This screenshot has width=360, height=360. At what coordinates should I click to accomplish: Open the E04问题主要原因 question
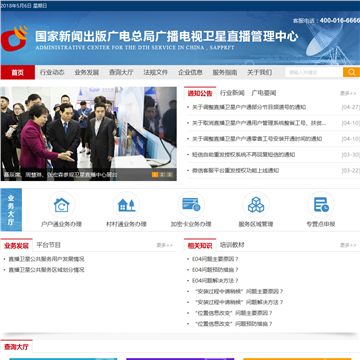coord(215,259)
